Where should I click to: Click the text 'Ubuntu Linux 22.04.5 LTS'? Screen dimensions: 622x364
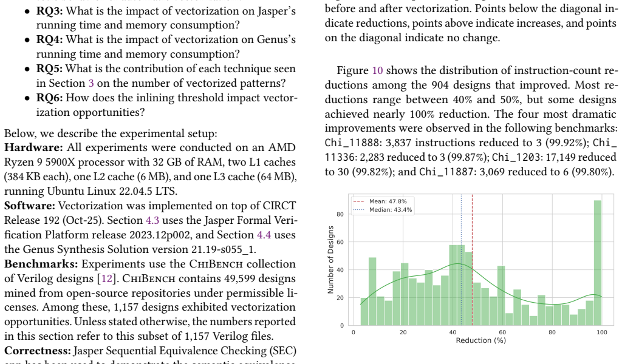[111, 191]
